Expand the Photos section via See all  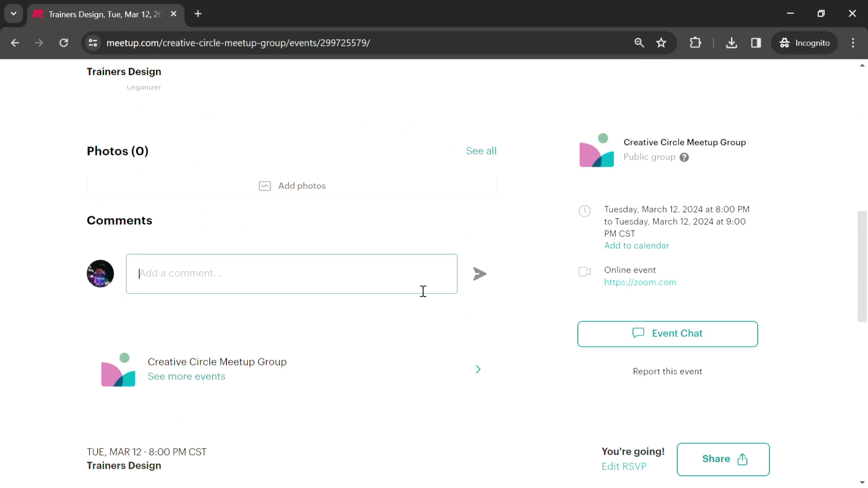coord(481,151)
